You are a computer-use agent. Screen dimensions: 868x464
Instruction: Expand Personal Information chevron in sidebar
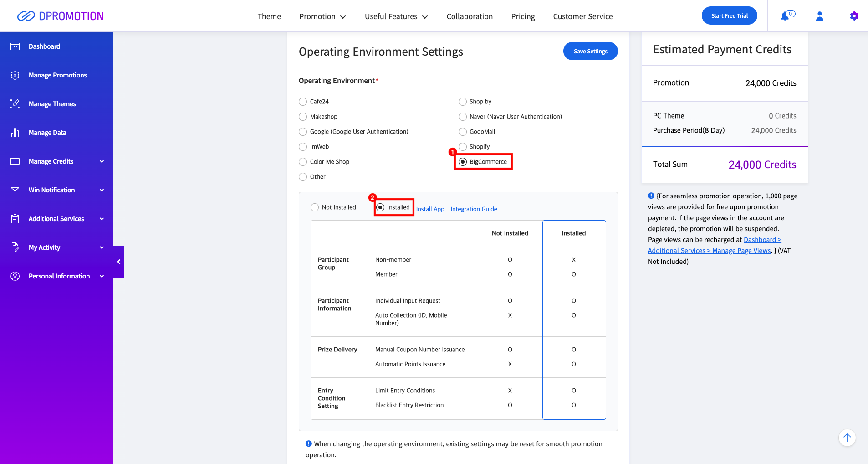pos(102,276)
